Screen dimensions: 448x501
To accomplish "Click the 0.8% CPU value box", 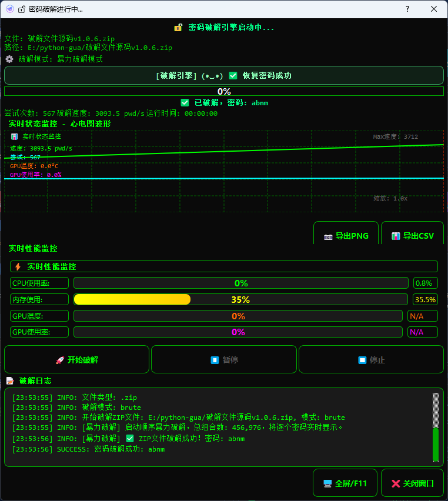I will [x=425, y=283].
